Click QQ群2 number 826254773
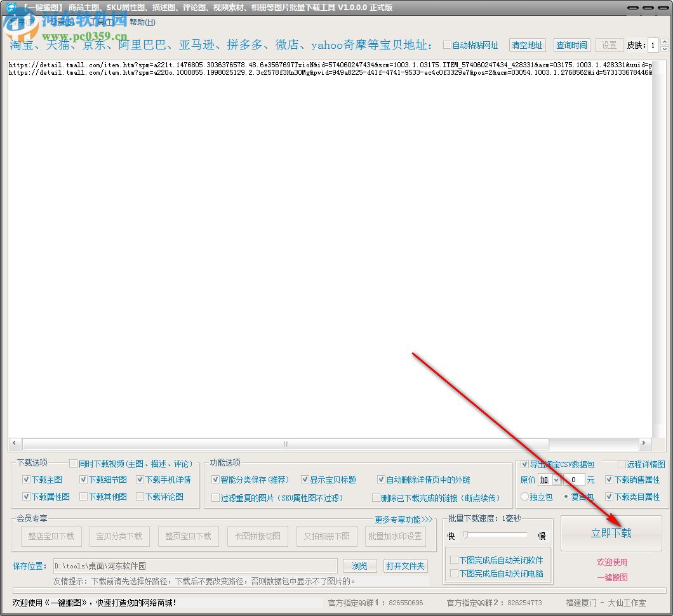The width and height of the screenshot is (673, 616). pyautogui.click(x=524, y=603)
